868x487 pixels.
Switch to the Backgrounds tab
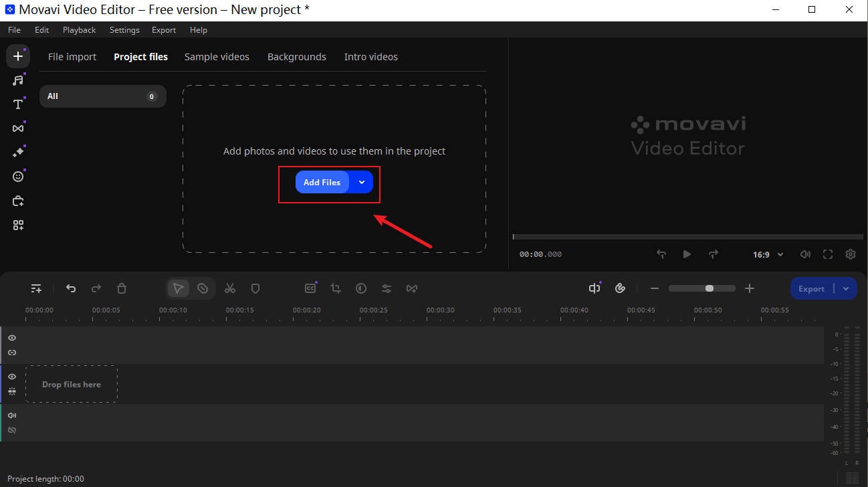(x=297, y=57)
